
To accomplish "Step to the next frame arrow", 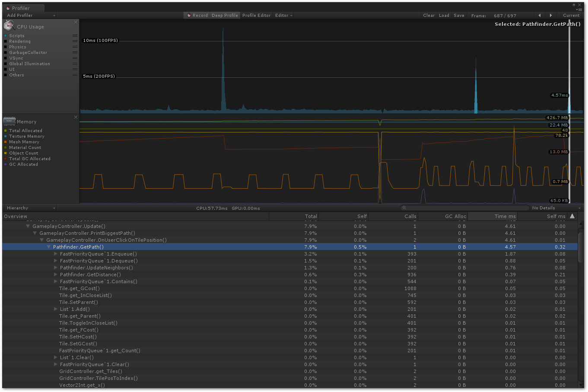I will [550, 15].
